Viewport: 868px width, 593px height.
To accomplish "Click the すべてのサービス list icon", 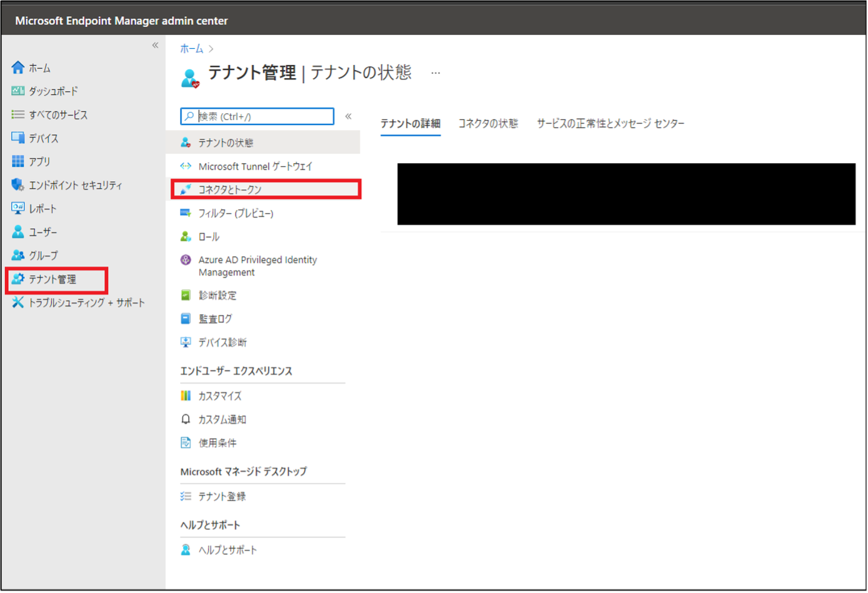I will pyautogui.click(x=17, y=114).
